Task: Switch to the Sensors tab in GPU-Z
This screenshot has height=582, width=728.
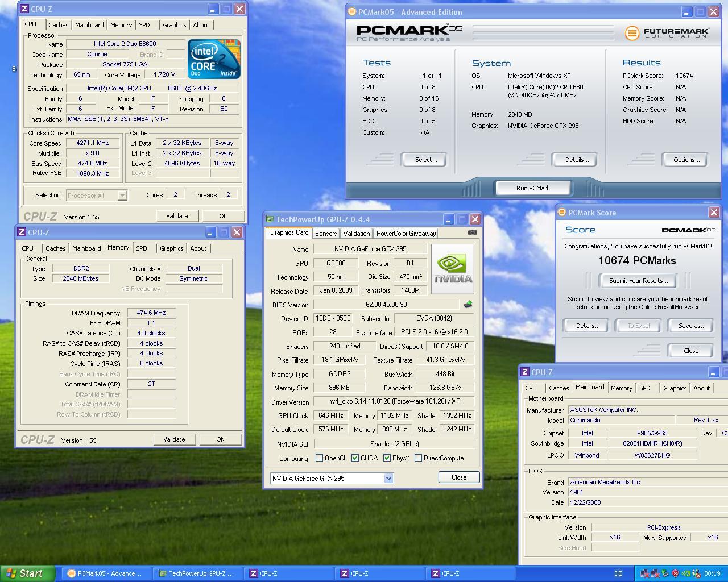Action: [x=326, y=234]
